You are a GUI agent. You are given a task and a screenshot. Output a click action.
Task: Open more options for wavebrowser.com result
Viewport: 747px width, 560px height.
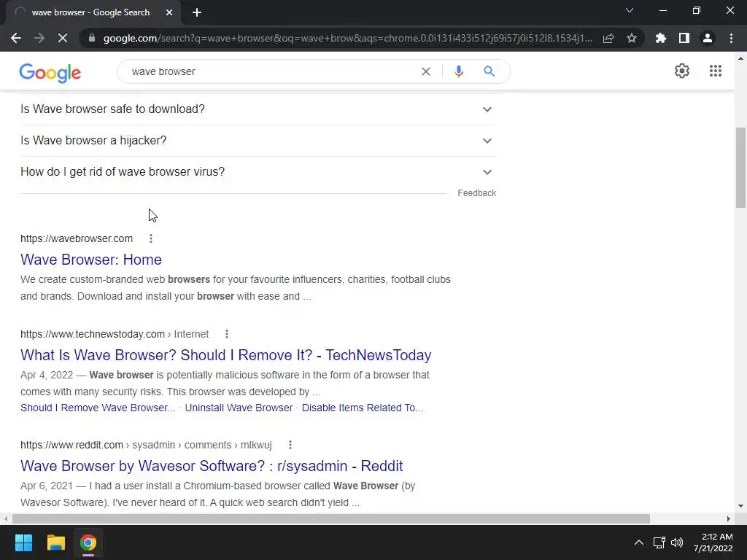coord(151,238)
